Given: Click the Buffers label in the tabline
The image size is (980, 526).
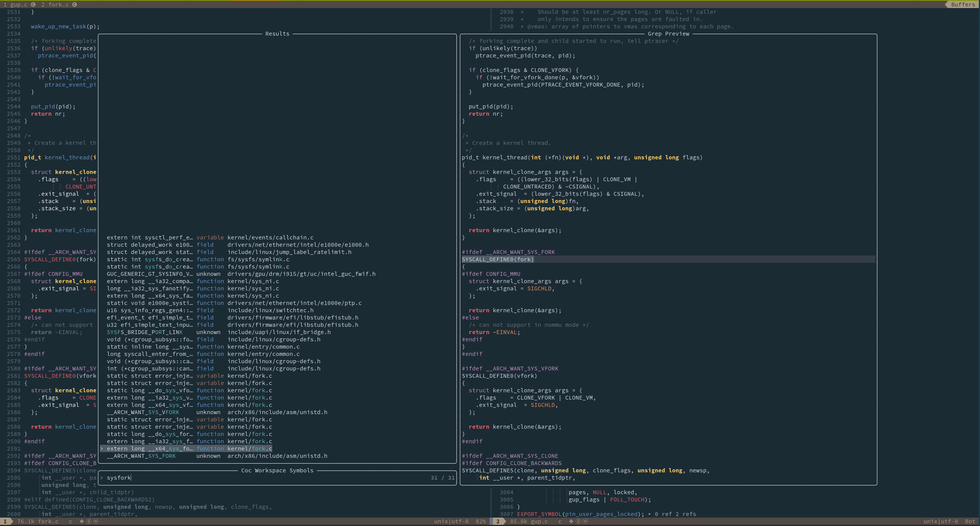Looking at the screenshot, I should tap(963, 5).
